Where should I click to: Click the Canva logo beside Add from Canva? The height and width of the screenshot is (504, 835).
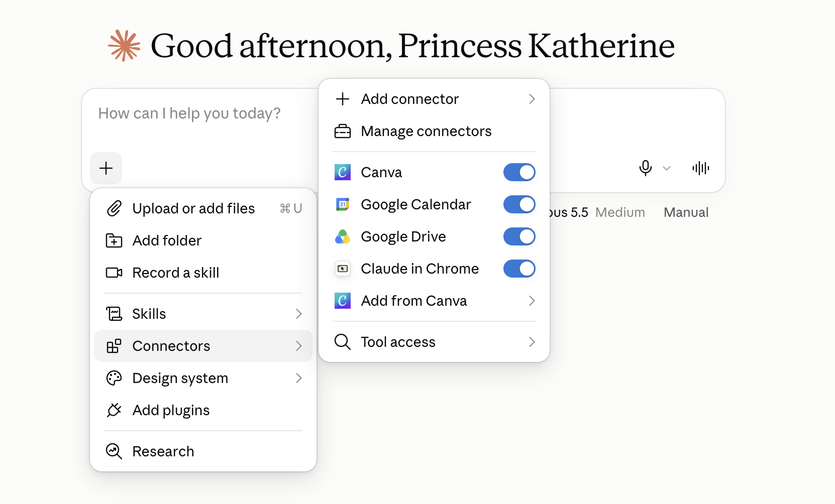(x=343, y=301)
